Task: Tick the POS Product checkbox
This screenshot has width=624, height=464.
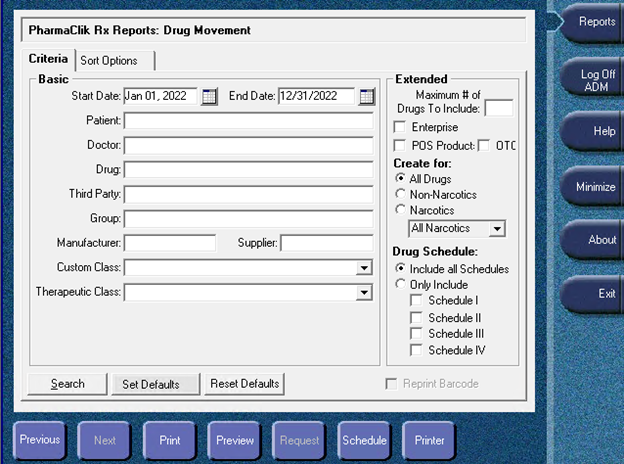Action: coord(400,145)
